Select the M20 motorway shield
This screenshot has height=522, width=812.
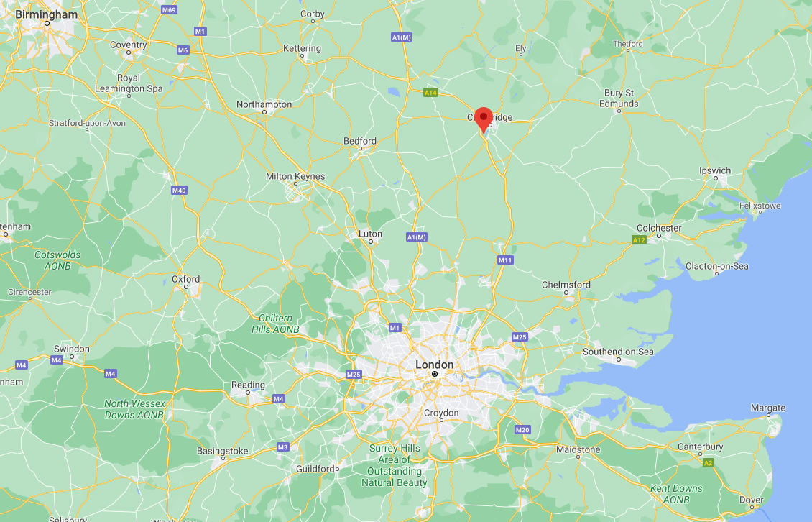522,430
